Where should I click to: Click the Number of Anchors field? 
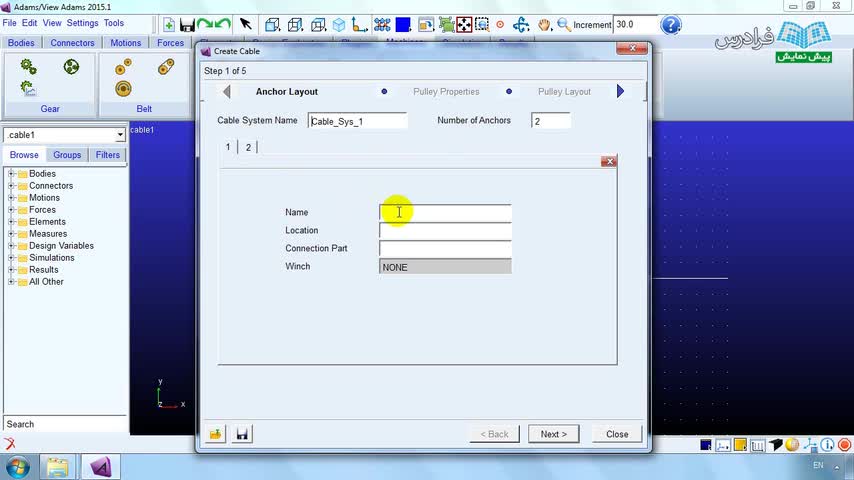[x=551, y=121]
